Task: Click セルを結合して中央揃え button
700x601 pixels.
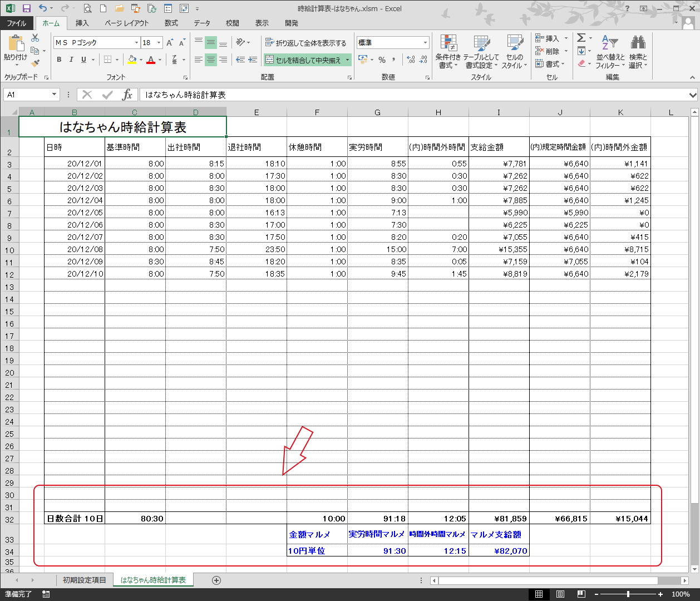Action: pyautogui.click(x=304, y=60)
